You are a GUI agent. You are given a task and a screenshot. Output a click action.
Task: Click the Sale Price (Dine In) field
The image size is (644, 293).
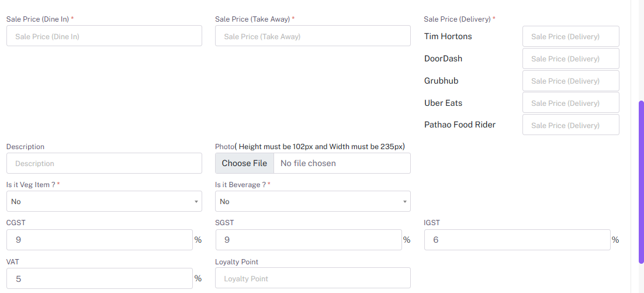104,36
